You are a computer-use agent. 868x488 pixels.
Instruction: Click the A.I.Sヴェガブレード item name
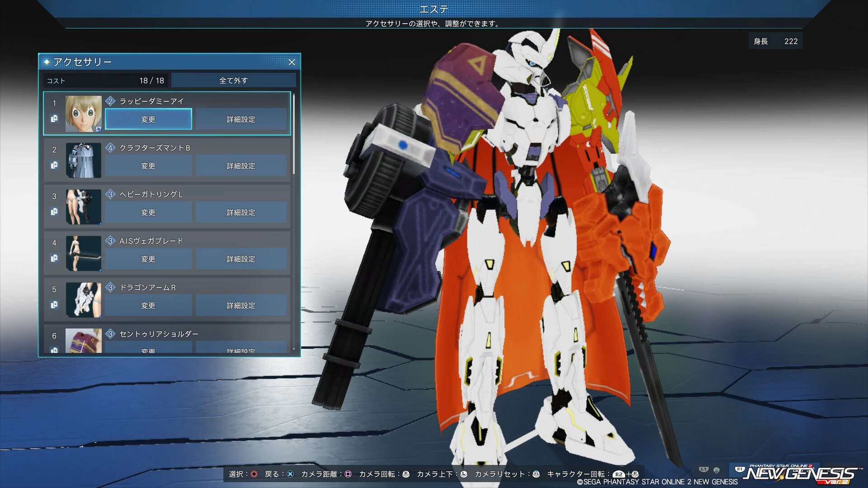point(151,241)
